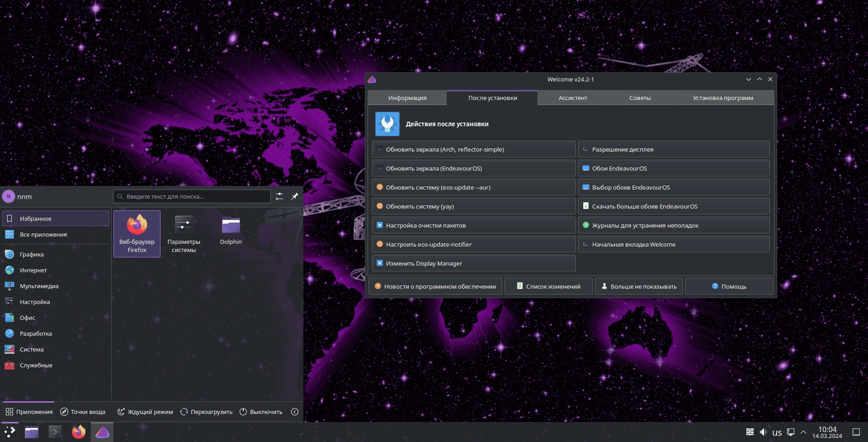
Task: Open Konsole terminal from the taskbar
Action: tap(55, 432)
